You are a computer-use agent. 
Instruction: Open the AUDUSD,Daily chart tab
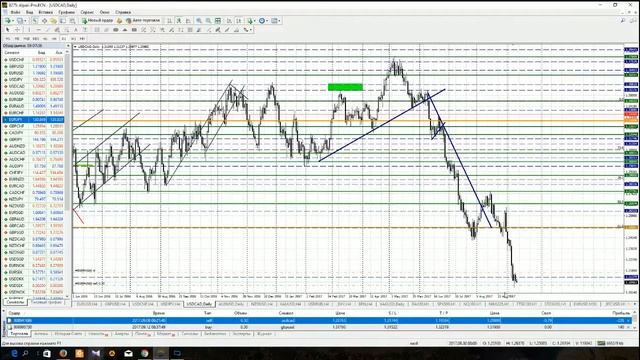(x=231, y=304)
